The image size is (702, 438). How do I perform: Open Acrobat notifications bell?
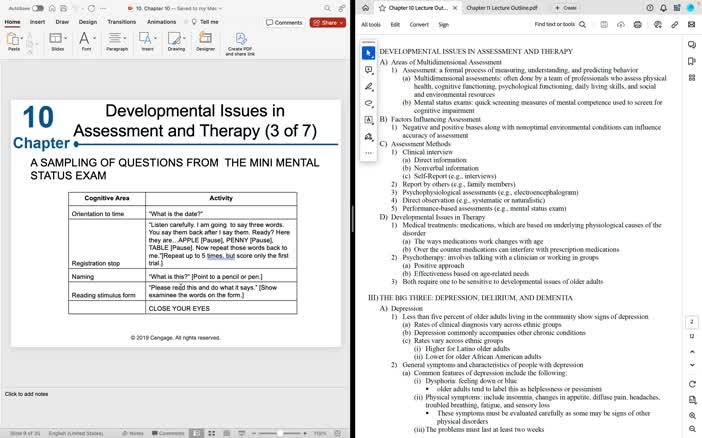(x=663, y=8)
